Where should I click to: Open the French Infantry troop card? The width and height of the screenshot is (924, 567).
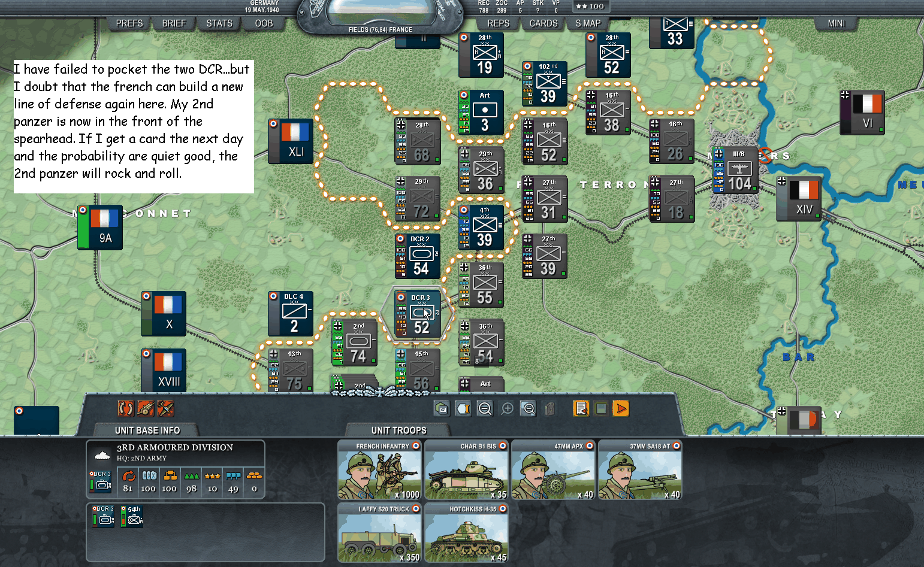pyautogui.click(x=380, y=470)
